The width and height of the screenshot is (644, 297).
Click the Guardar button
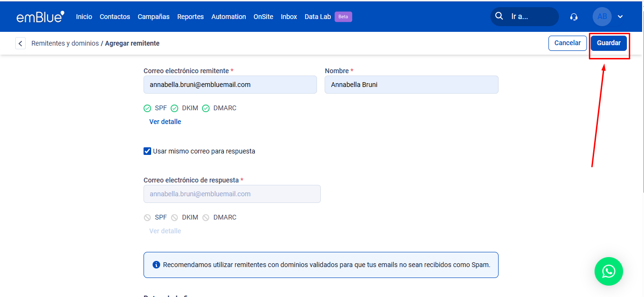608,43
